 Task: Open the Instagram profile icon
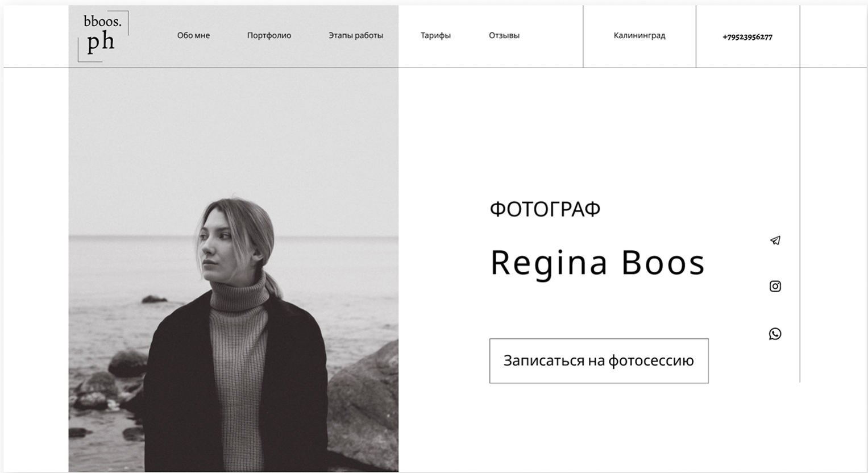pos(775,286)
